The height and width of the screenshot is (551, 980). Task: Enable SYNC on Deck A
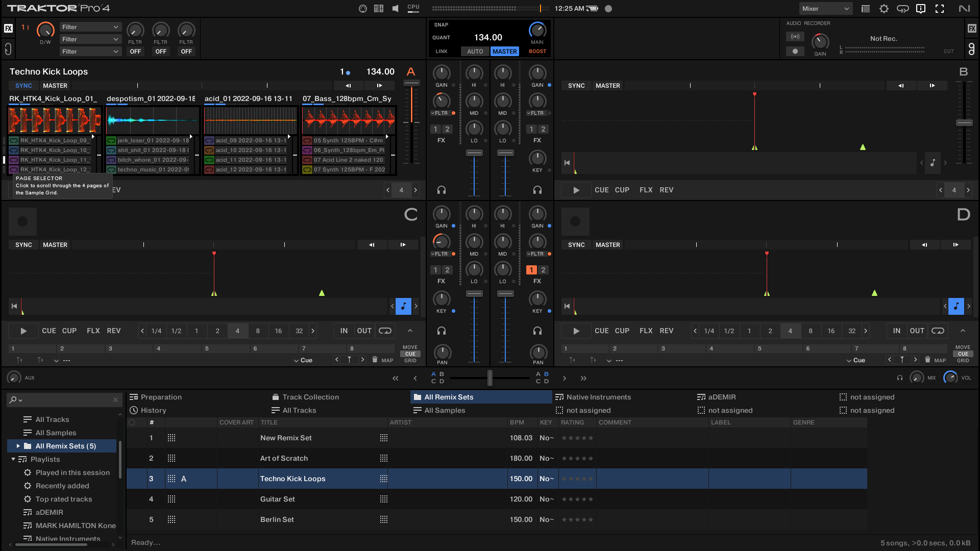[23, 86]
